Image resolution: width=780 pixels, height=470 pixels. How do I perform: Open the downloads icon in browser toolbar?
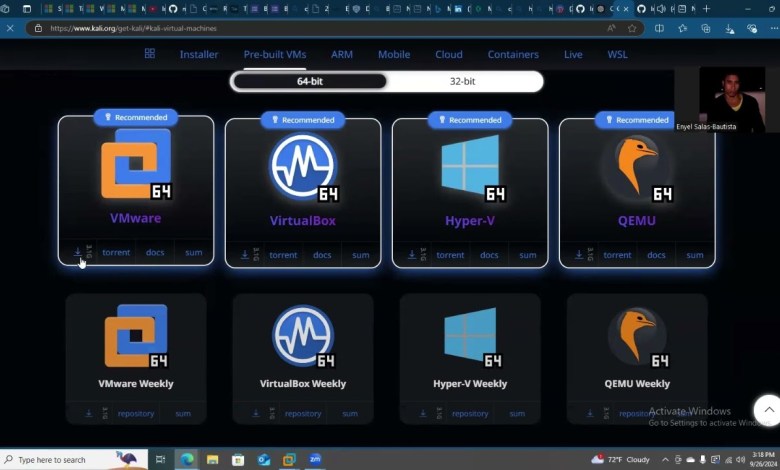tap(729, 29)
